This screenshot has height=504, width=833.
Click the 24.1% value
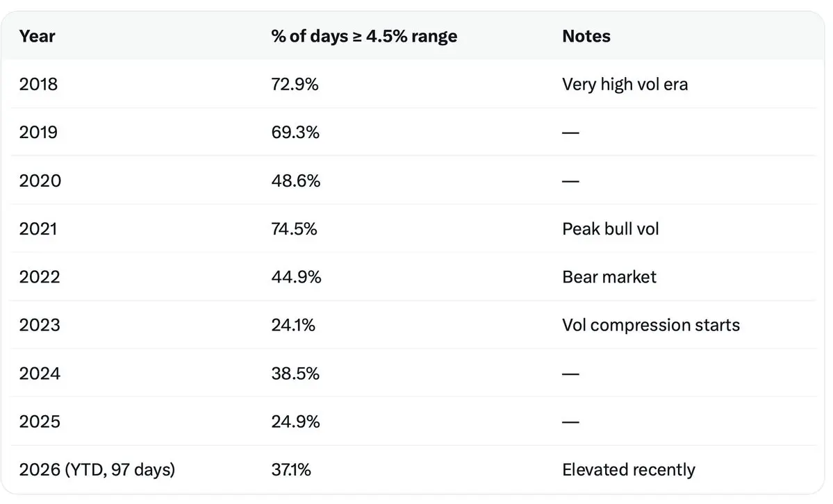(x=293, y=325)
